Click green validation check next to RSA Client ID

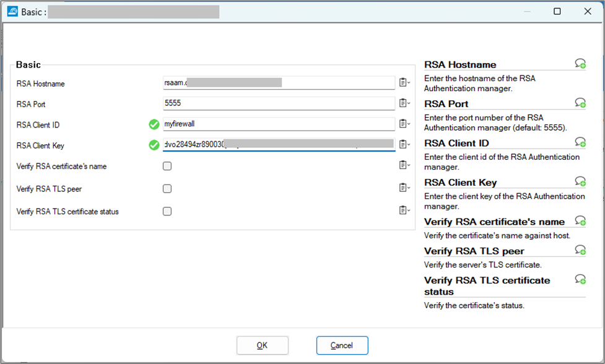pos(154,124)
